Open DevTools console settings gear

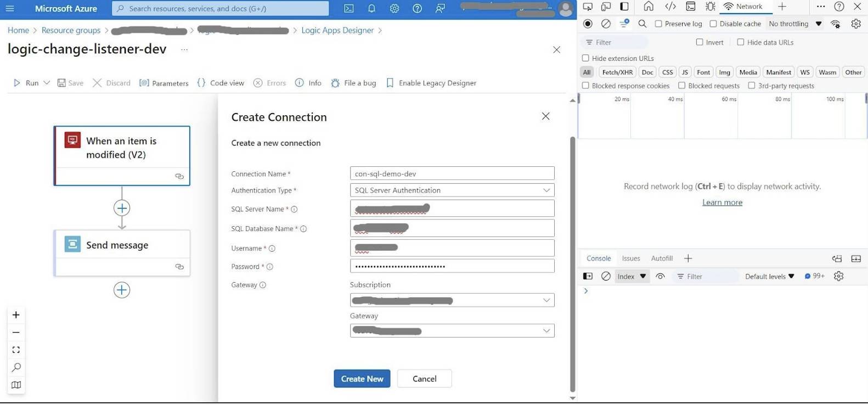pos(838,276)
